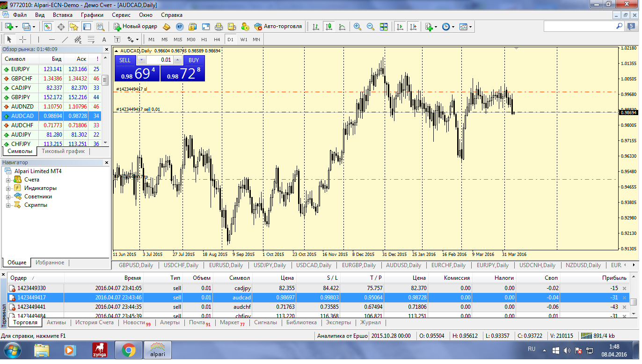The image size is (642, 364).
Task: Switch chart to the H4 timeframe
Action: click(x=217, y=40)
